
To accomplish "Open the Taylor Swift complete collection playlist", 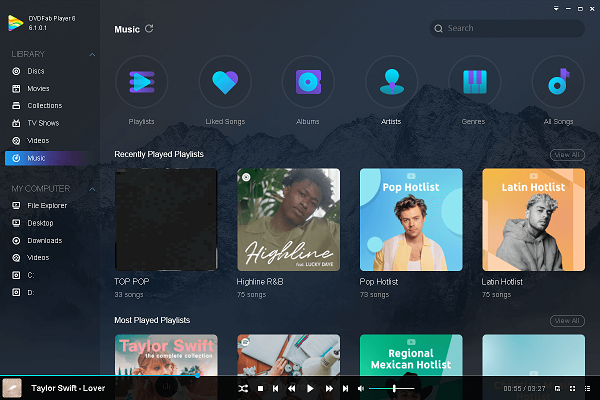I will point(166,354).
